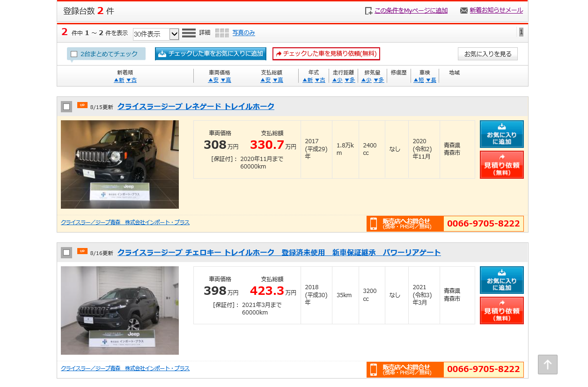
Task: Click the 8/15更新 update date
Action: click(102, 107)
